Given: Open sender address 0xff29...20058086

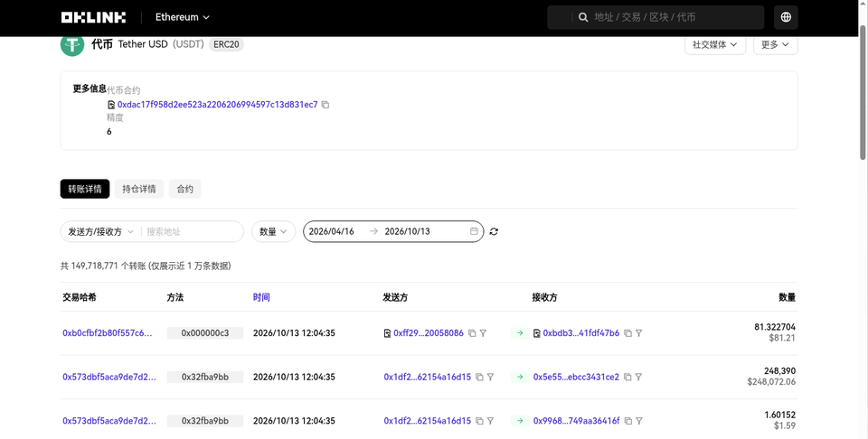Looking at the screenshot, I should pyautogui.click(x=429, y=332).
